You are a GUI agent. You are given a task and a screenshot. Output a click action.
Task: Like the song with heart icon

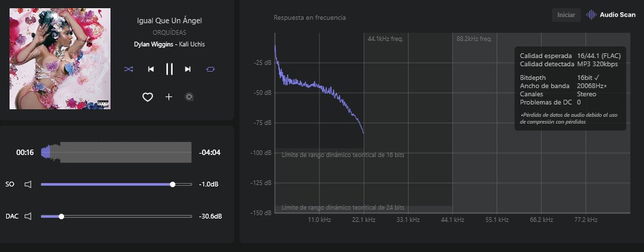[147, 97]
